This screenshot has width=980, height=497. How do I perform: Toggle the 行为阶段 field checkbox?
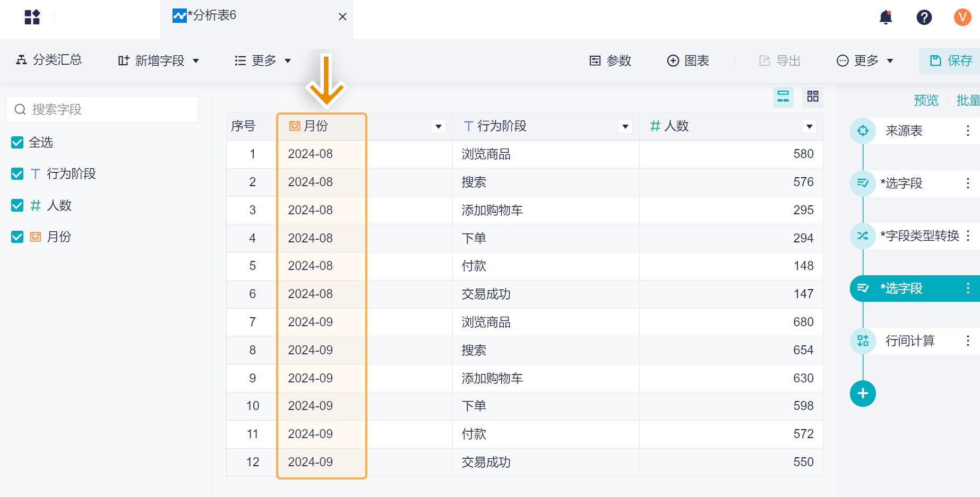pyautogui.click(x=18, y=174)
